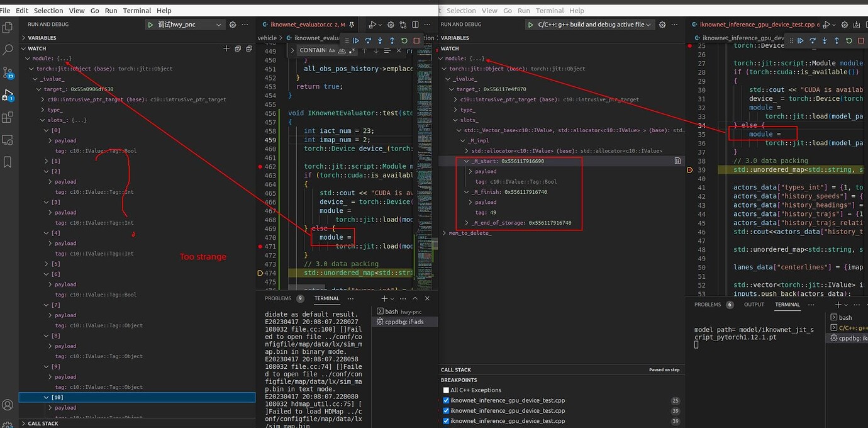Open the Terminal menu in left menu bar
Image resolution: width=868 pixels, height=428 pixels.
tap(138, 11)
